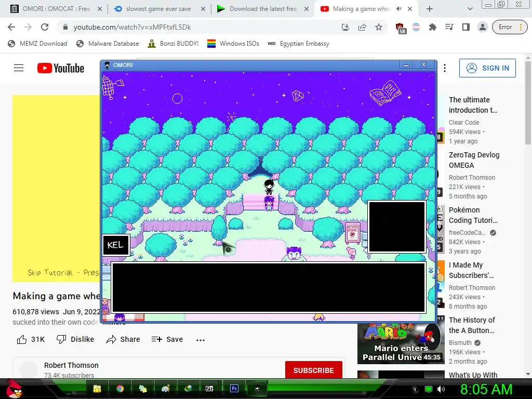
Task: Click OMORI window title bar icon
Action: point(107,65)
